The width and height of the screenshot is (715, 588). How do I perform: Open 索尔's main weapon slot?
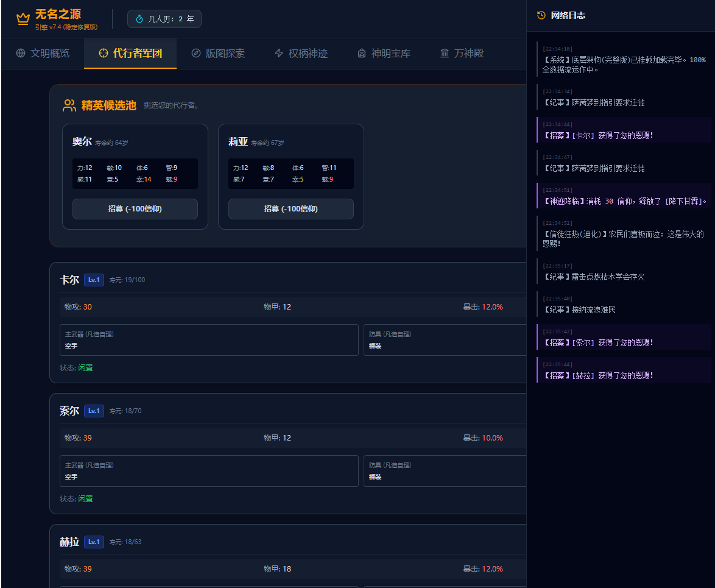point(209,471)
